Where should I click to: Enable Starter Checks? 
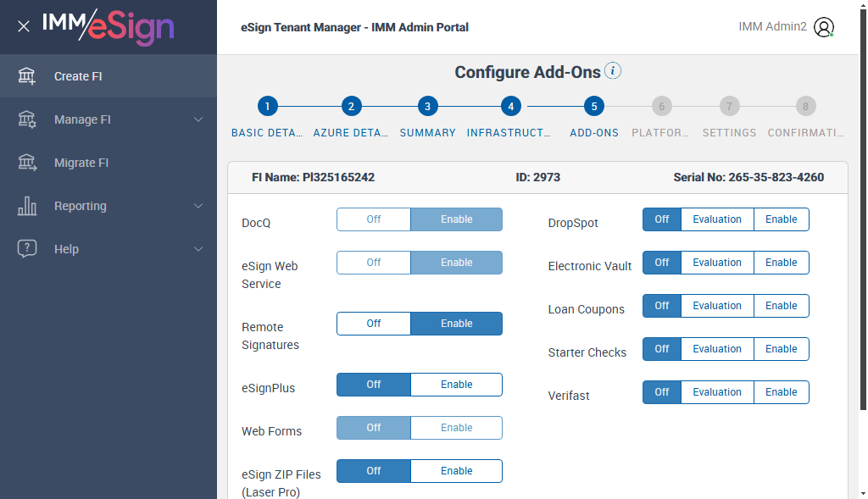(x=781, y=348)
